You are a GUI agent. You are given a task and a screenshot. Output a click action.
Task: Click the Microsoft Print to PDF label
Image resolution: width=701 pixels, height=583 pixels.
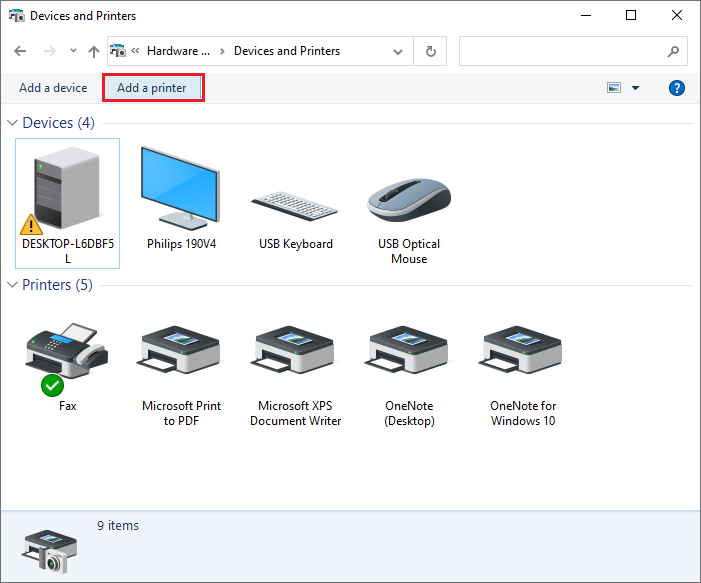click(181, 413)
